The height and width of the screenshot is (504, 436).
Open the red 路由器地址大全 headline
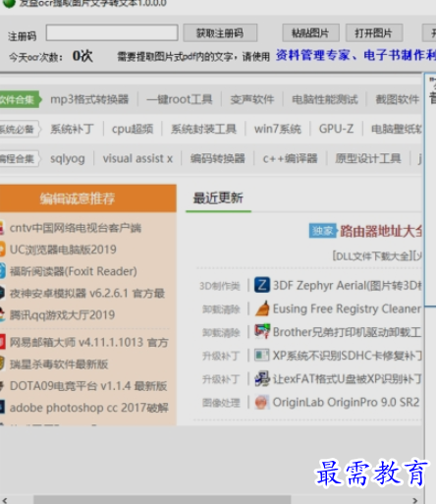(x=381, y=231)
